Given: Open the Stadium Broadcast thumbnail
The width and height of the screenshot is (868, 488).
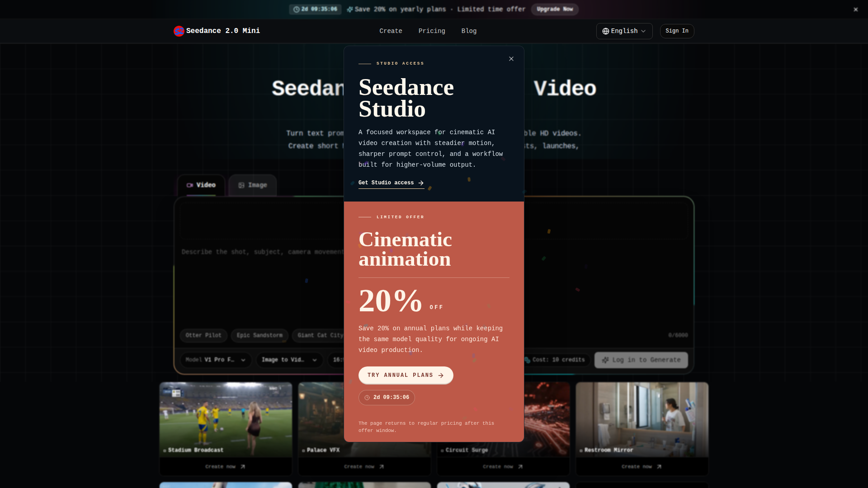Looking at the screenshot, I should [x=226, y=419].
